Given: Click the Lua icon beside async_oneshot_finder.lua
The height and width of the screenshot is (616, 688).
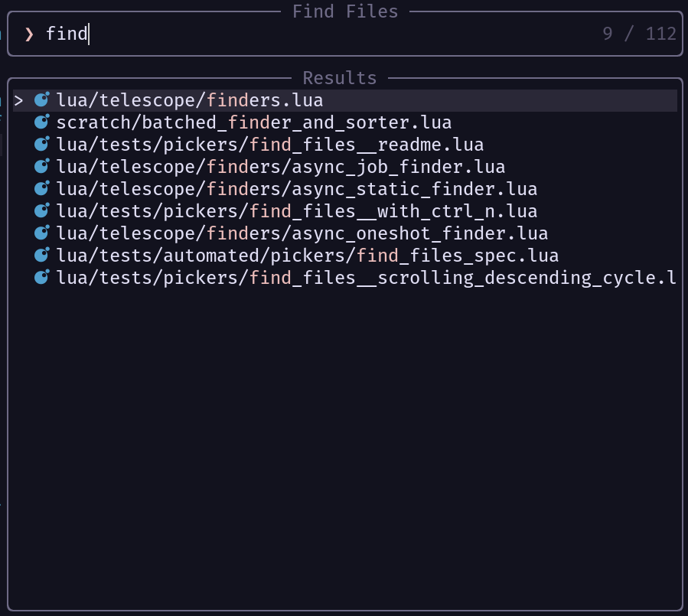Looking at the screenshot, I should [x=41, y=233].
